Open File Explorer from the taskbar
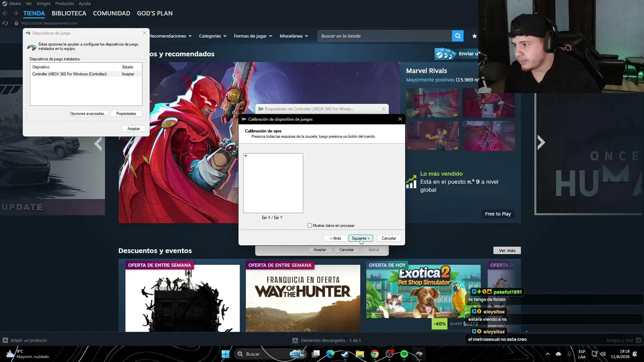Image resolution: width=644 pixels, height=362 pixels. [360, 354]
